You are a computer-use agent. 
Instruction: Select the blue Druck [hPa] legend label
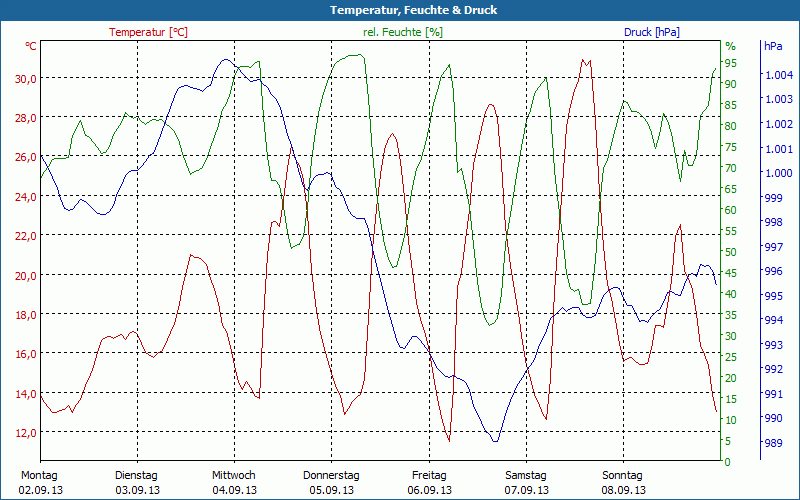[x=651, y=32]
